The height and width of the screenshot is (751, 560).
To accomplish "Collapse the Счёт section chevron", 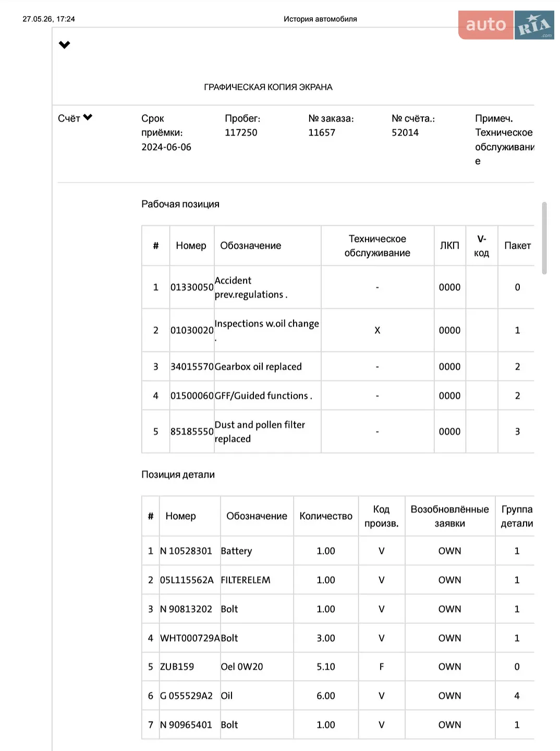I will pos(88,117).
